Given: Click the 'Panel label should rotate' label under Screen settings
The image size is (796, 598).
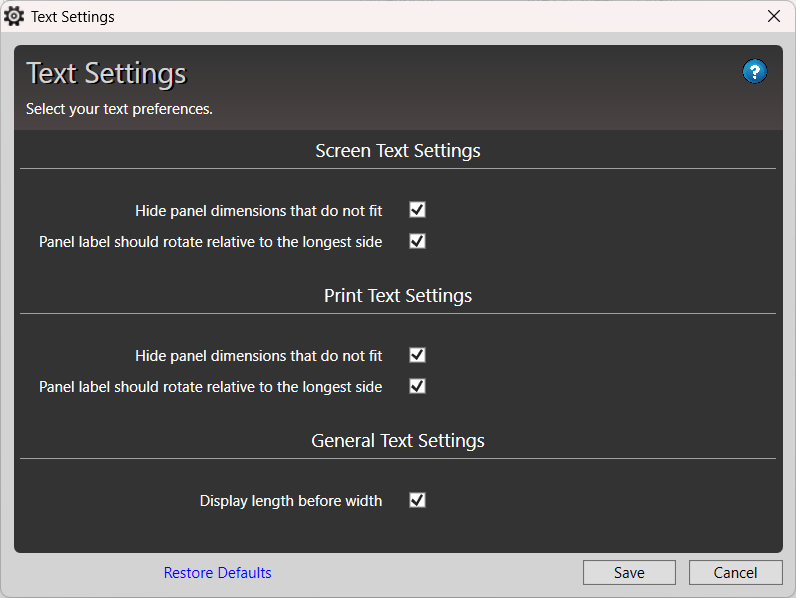Looking at the screenshot, I should tap(210, 242).
